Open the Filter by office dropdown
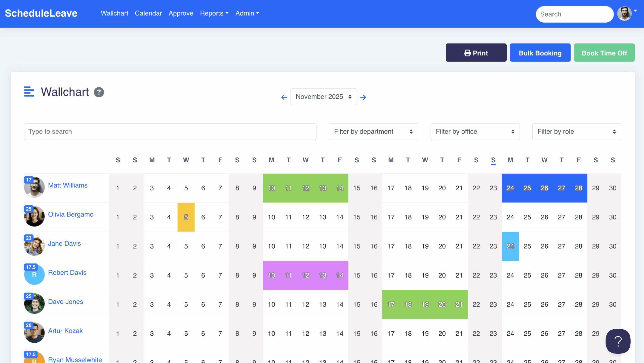Image resolution: width=644 pixels, height=363 pixels. point(475,131)
